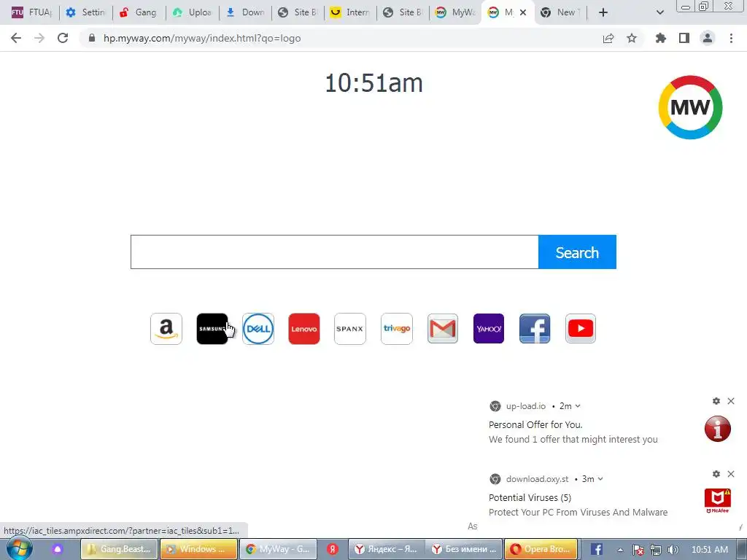747x560 pixels.
Task: Click the address bar URL
Action: coord(202,38)
